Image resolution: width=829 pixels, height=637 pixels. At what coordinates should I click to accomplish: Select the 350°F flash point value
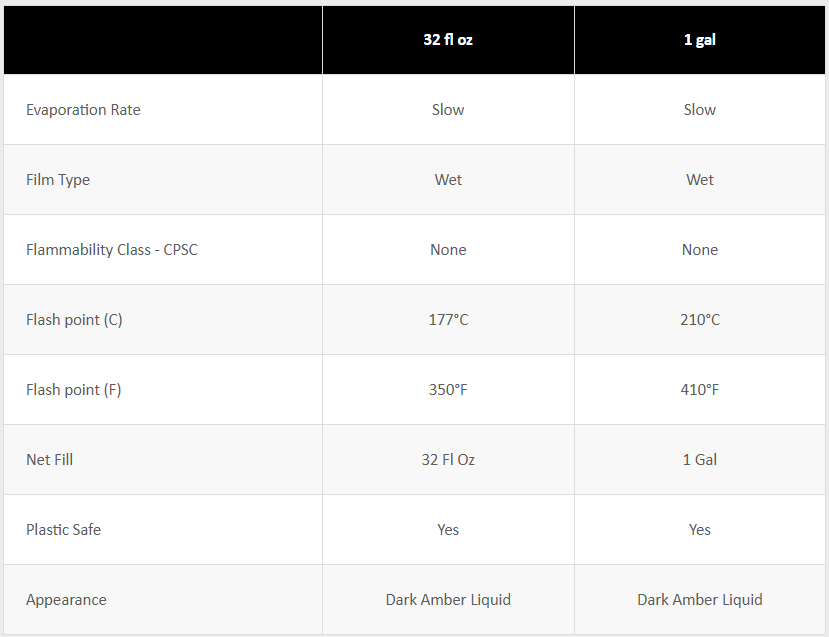click(x=448, y=390)
